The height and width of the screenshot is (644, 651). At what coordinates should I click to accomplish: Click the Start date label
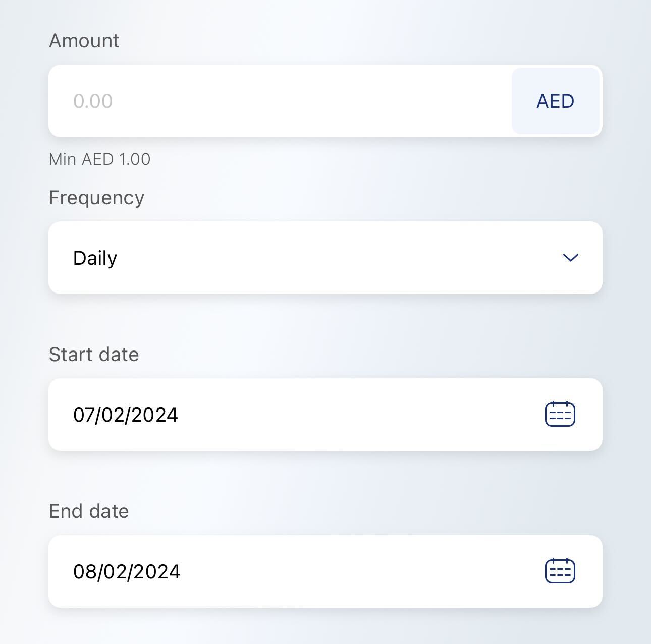[94, 355]
